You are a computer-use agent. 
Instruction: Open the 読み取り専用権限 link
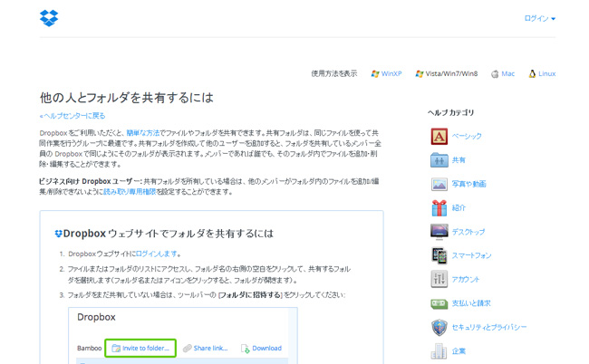click(130, 192)
